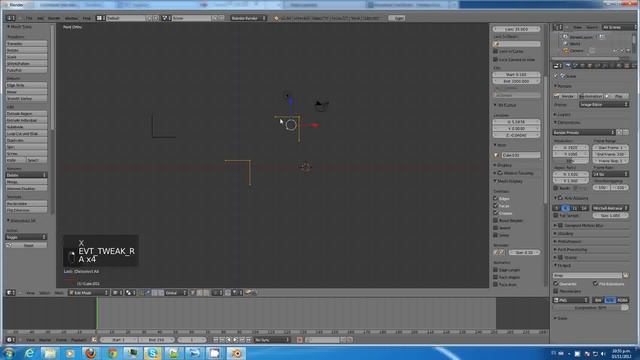Viewport: 640px width, 360px height.
Task: Toggle the Bevel Weights checkbox
Action: 496,220
